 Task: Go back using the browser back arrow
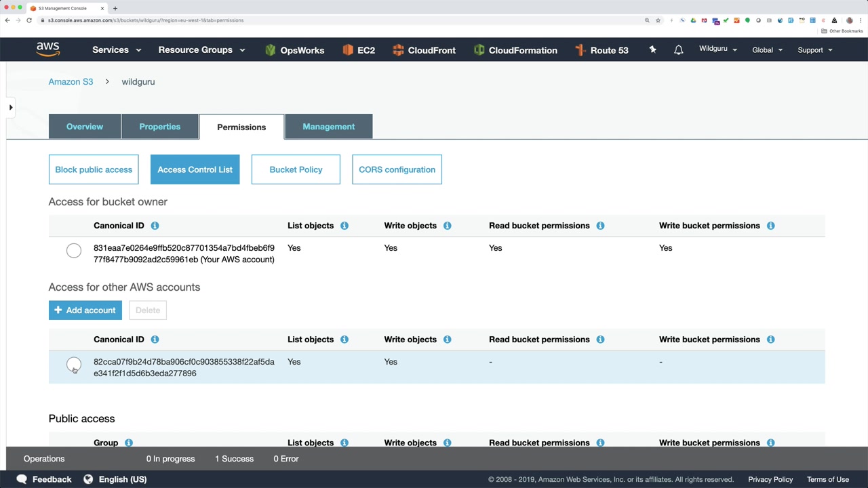point(7,20)
